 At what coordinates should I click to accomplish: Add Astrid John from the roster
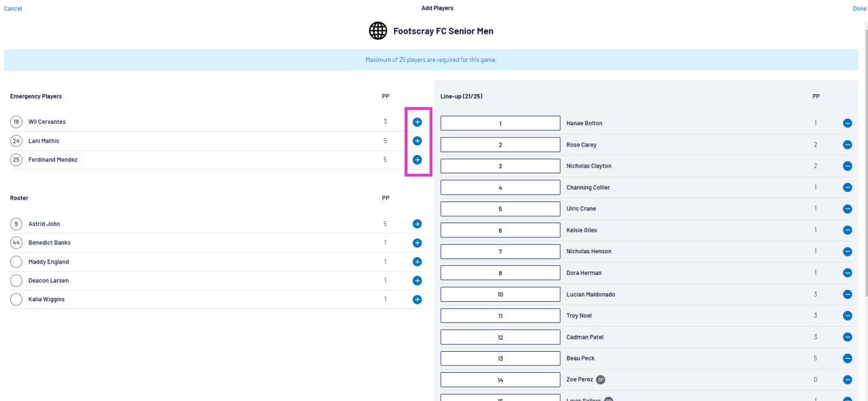point(417,224)
